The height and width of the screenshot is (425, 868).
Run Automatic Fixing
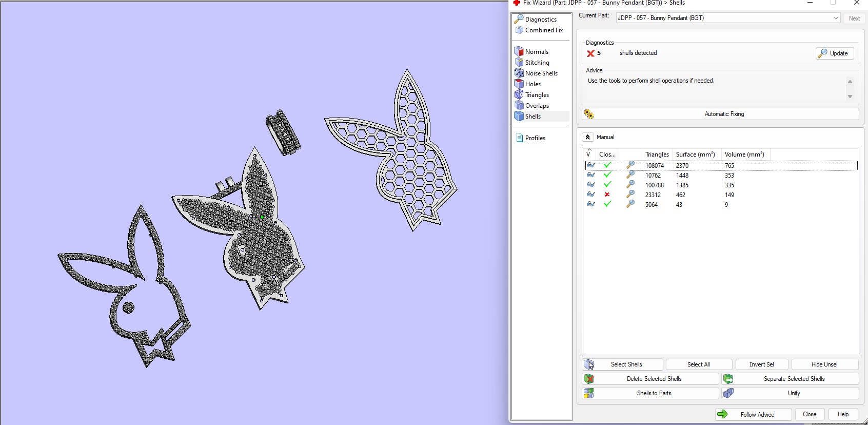click(x=721, y=114)
